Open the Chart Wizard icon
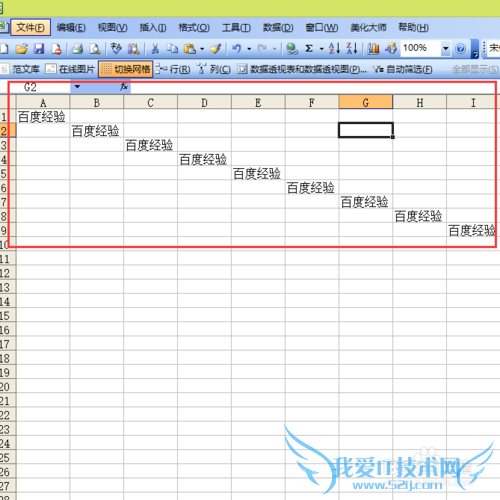 [373, 49]
